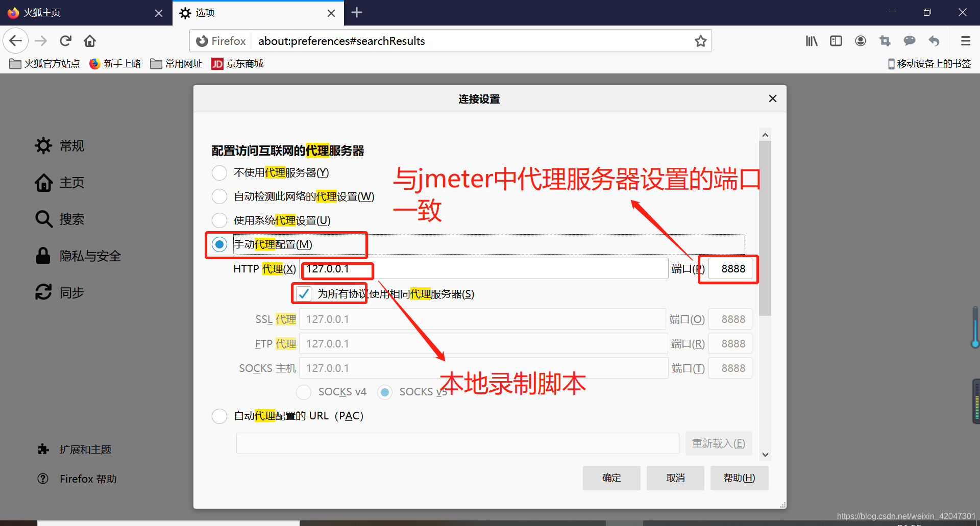Screen dimensions: 980x526
Task: Select 不使用代理服务器 radio option
Action: (219, 173)
